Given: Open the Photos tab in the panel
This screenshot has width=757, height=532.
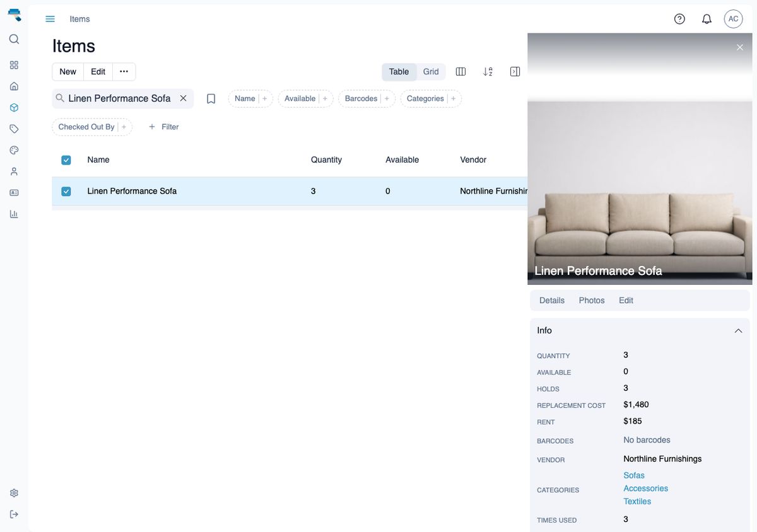Looking at the screenshot, I should coord(592,300).
